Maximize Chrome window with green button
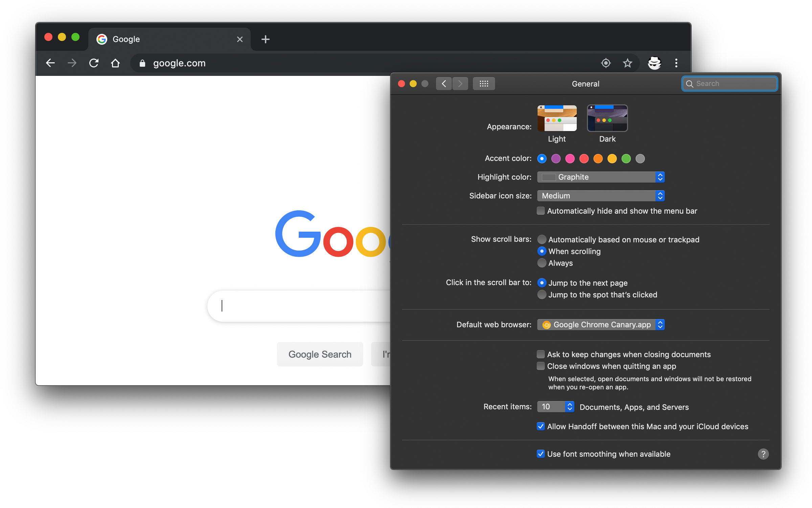Image resolution: width=812 pixels, height=508 pixels. click(x=75, y=37)
